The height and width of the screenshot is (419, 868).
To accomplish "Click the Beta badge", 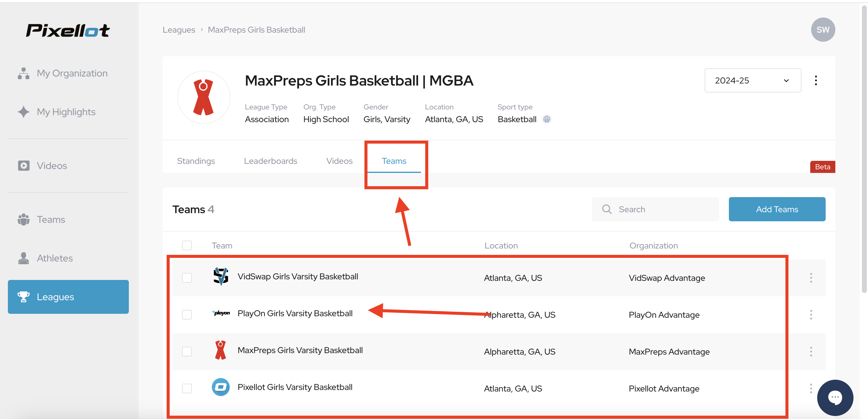I will pyautogui.click(x=822, y=167).
